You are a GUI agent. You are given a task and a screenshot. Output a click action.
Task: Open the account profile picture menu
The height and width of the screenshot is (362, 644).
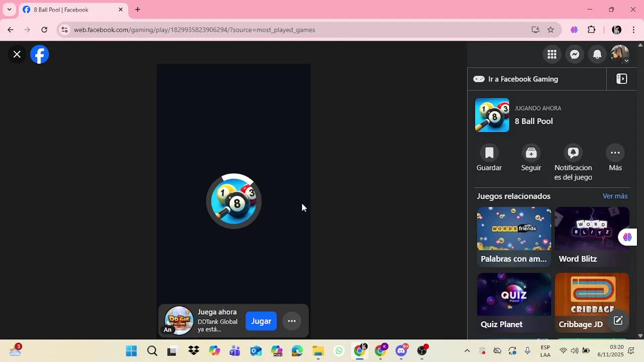click(x=620, y=54)
